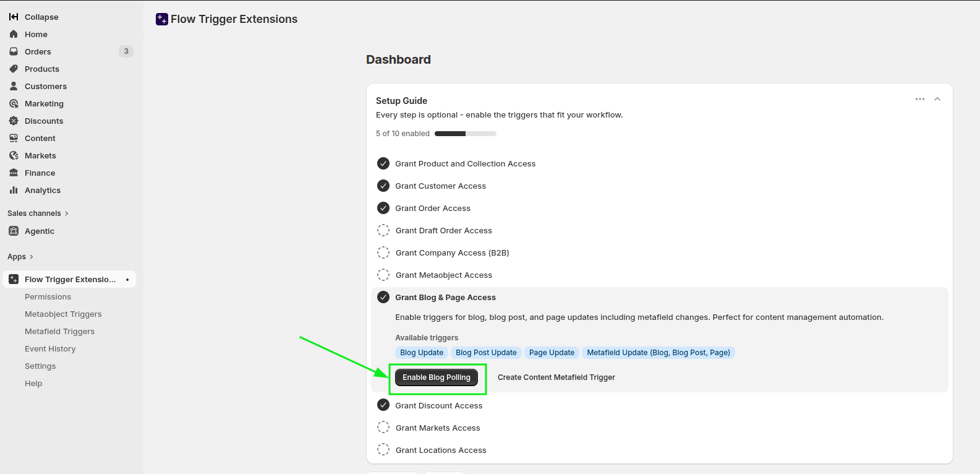
Task: Toggle the Grant Order Access checkmark
Action: coord(383,208)
